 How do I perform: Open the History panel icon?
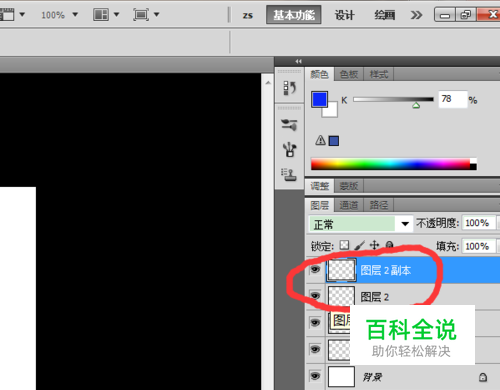tap(289, 88)
